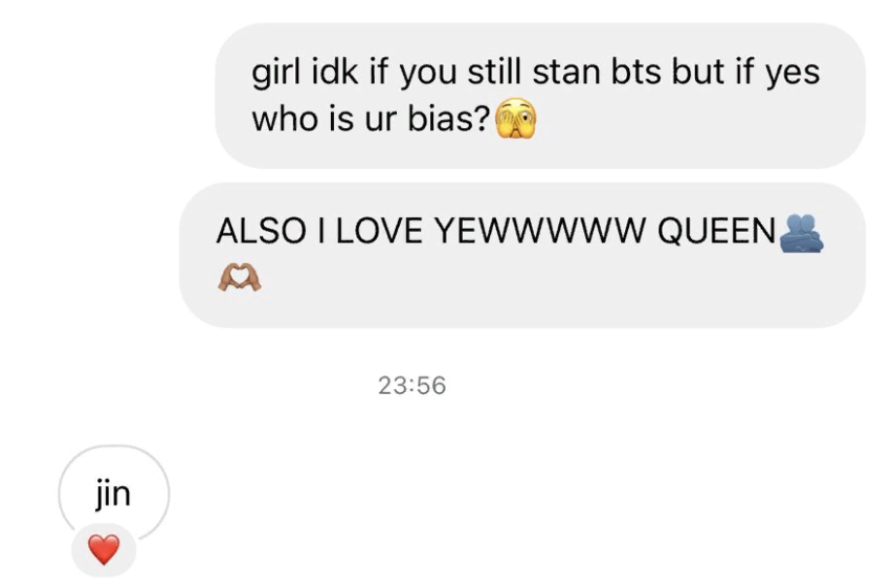Click the people hugging emoji after QUEEN
Image resolution: width=893 pixels, height=588 pixels.
800,234
